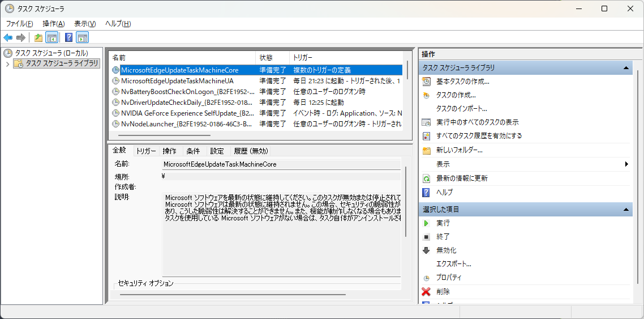Collapse the タスク スケジューラ ライブラリ actions section

625,68
